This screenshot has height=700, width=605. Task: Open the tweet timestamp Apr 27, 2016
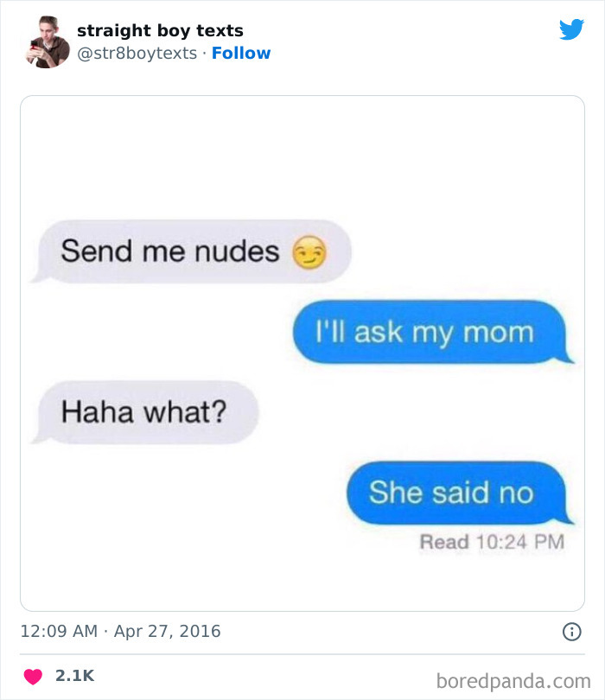point(111,631)
